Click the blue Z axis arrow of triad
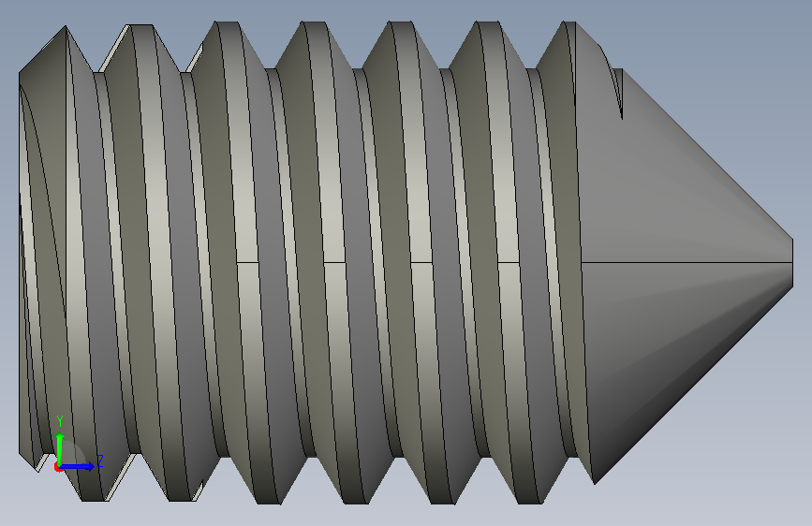812x526 pixels. click(77, 466)
